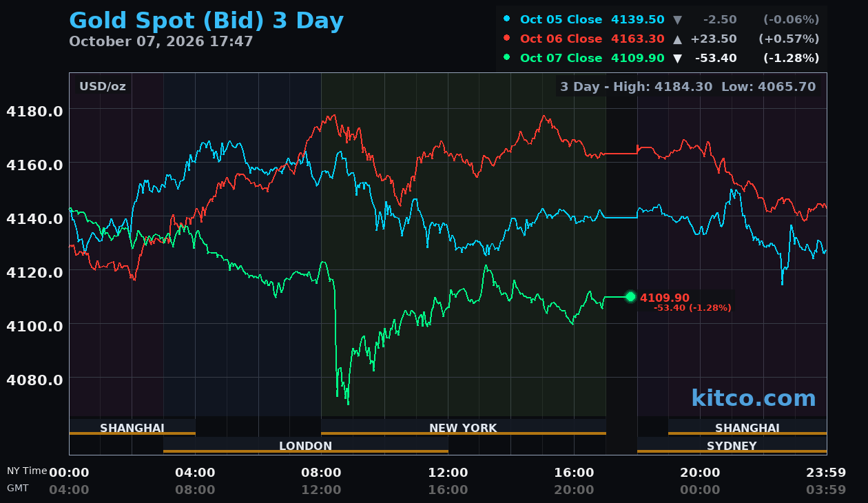Image resolution: width=868 pixels, height=503 pixels.
Task: Click the October 07, 2026 17:47 timestamp
Action: (x=161, y=41)
